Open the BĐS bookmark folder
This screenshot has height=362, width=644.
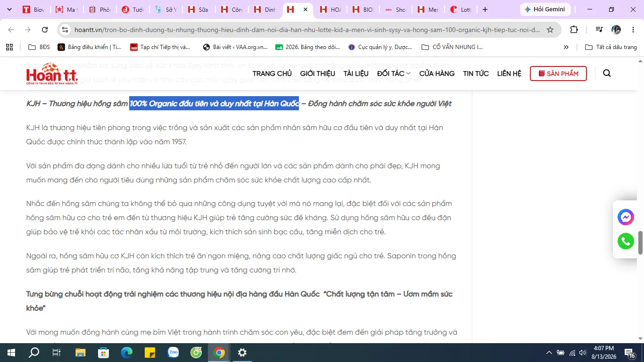tap(39, 47)
